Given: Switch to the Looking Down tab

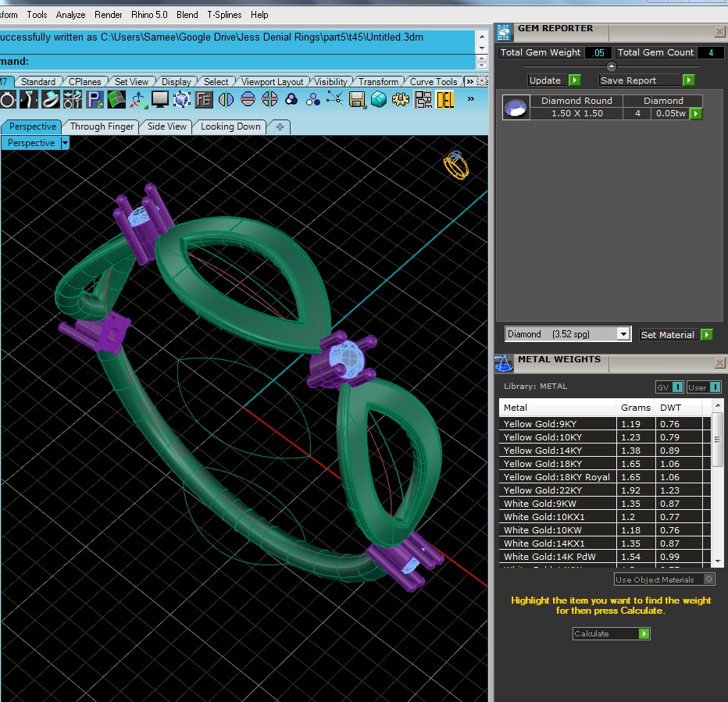Looking at the screenshot, I should click(230, 127).
